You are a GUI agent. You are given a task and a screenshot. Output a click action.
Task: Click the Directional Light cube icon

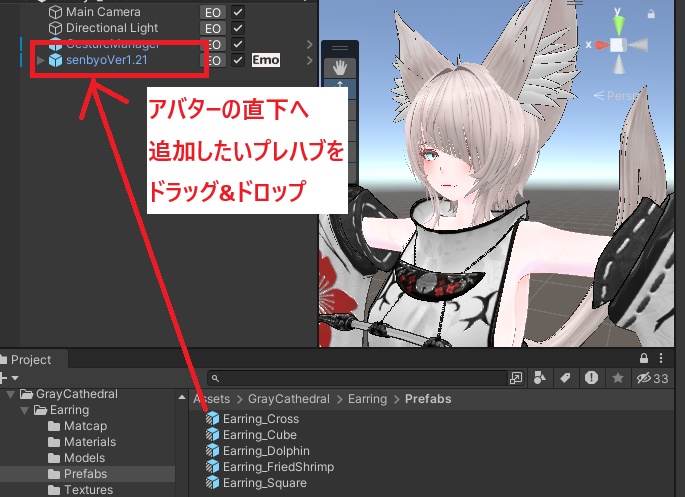point(55,28)
